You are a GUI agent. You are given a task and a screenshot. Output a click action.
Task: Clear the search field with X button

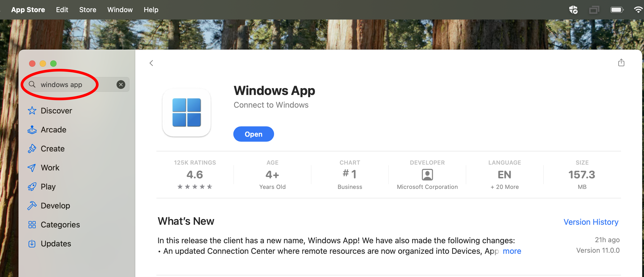coord(121,84)
